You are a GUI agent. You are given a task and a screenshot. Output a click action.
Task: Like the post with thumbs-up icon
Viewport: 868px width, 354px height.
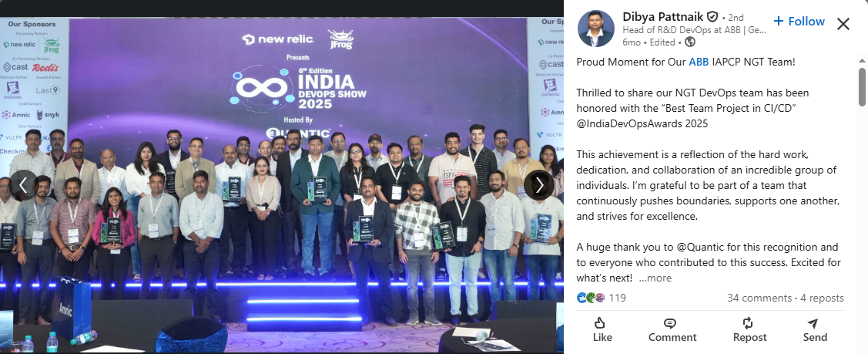602,330
